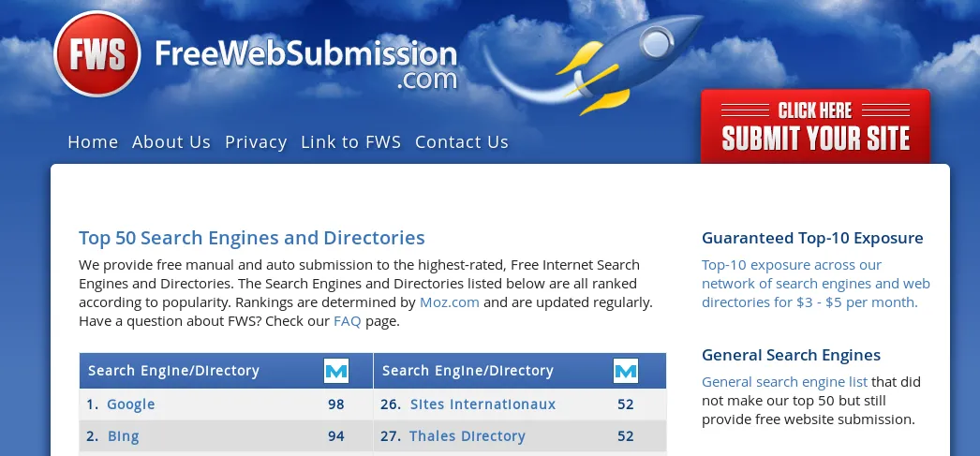Open the FAQ page link
This screenshot has height=456, width=980.
pos(348,322)
